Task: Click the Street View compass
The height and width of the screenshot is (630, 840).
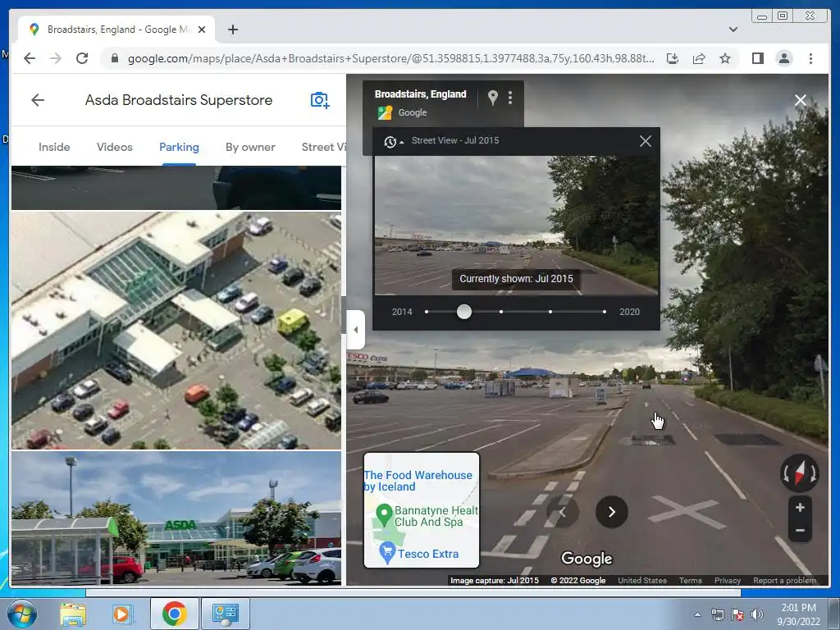Action: tap(800, 473)
